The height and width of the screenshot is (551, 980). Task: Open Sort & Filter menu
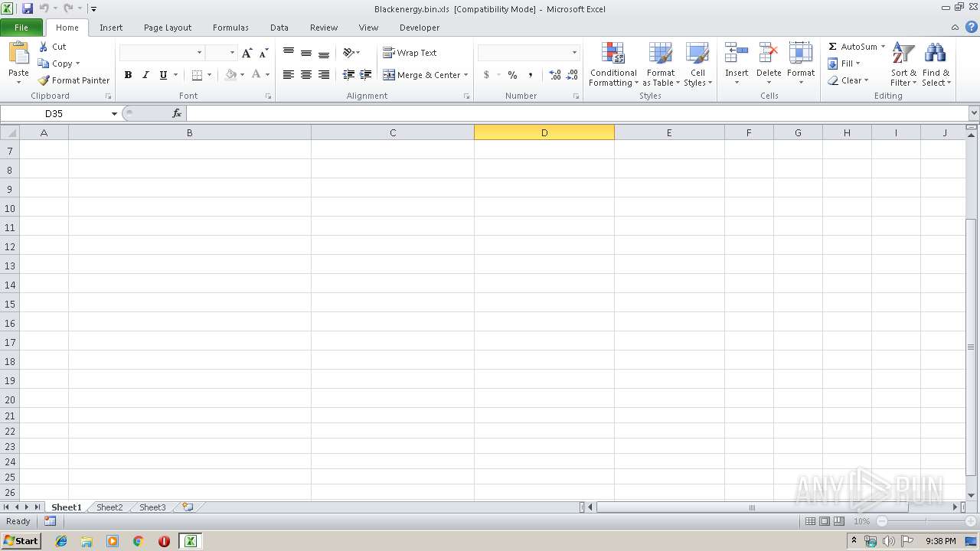[x=903, y=64]
